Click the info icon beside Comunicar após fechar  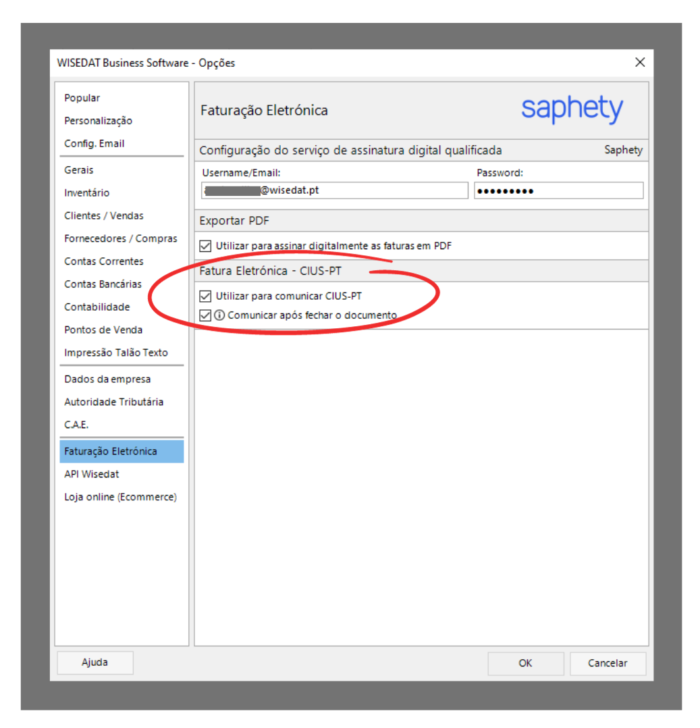219,315
